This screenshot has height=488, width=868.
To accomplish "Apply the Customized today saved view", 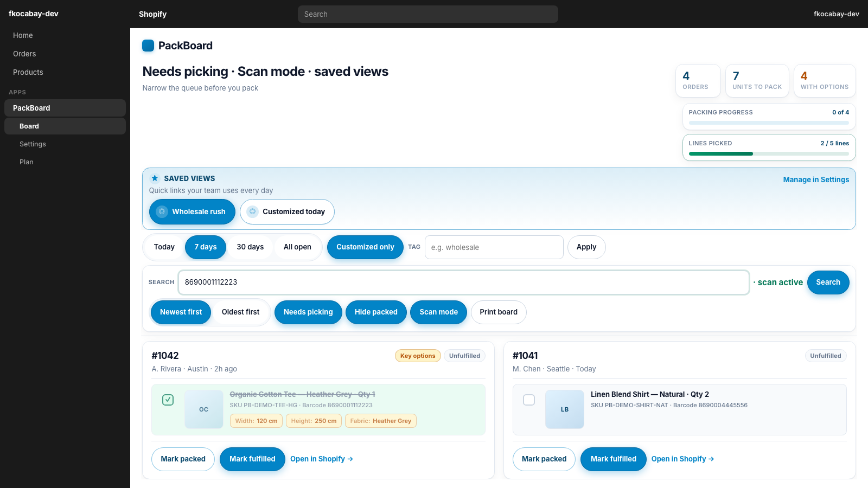I will click(x=287, y=211).
